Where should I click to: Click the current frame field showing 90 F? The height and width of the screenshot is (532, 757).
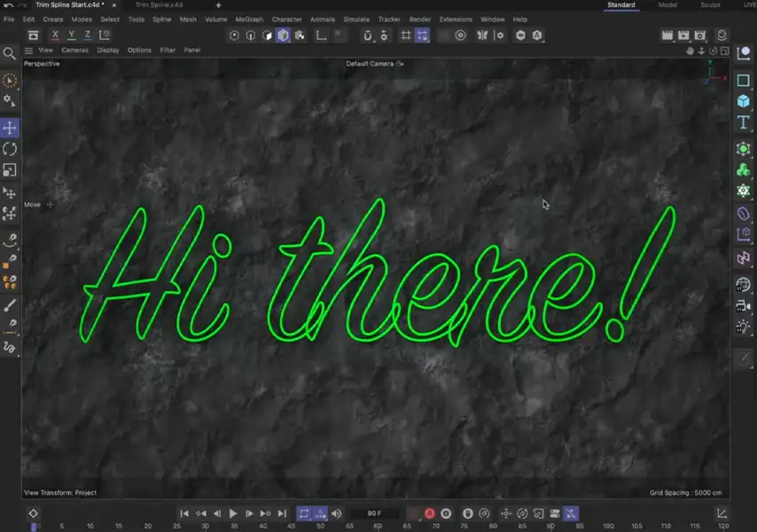coord(374,513)
